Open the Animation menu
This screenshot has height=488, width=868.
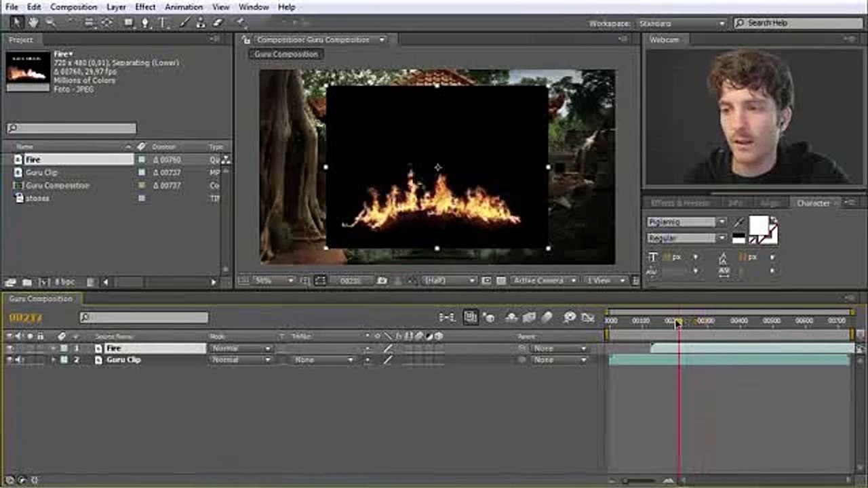[184, 7]
